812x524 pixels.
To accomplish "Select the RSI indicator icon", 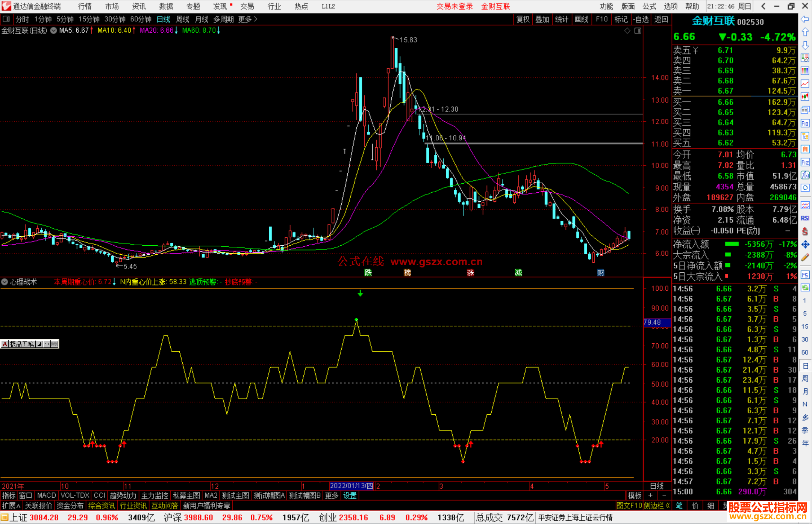I will pyautogui.click(x=805, y=218).
